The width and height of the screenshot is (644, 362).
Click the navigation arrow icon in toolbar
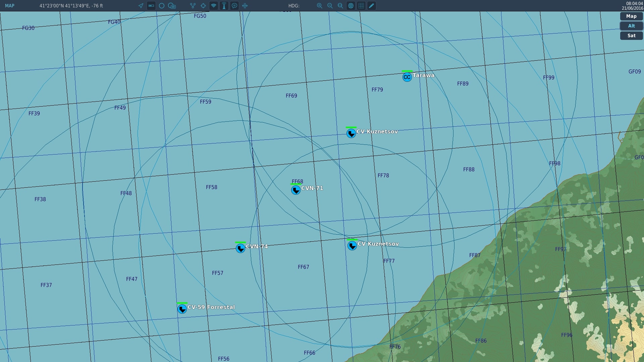click(x=141, y=6)
